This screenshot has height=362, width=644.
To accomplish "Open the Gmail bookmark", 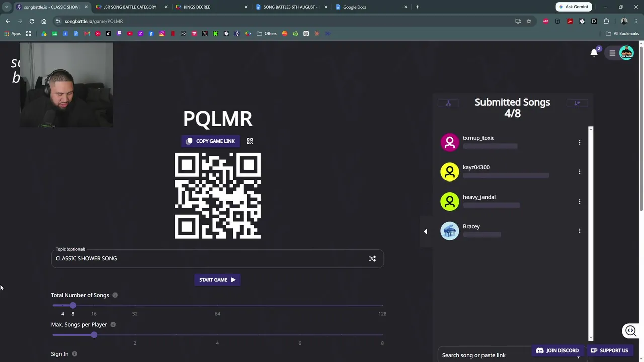I will pyautogui.click(x=87, y=34).
